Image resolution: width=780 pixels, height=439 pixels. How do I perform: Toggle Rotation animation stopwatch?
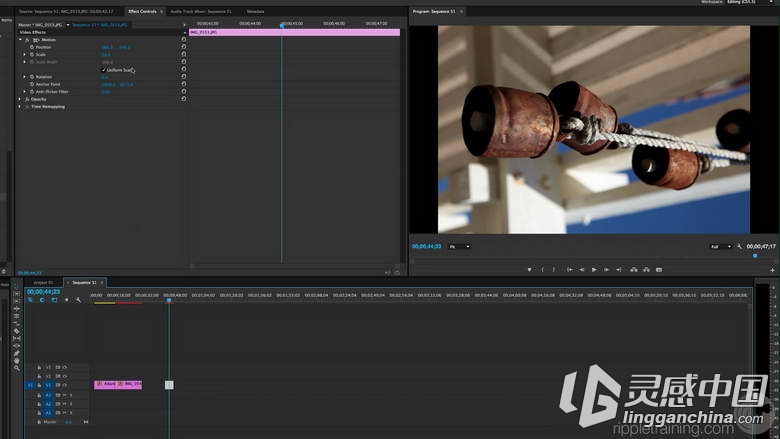point(32,77)
